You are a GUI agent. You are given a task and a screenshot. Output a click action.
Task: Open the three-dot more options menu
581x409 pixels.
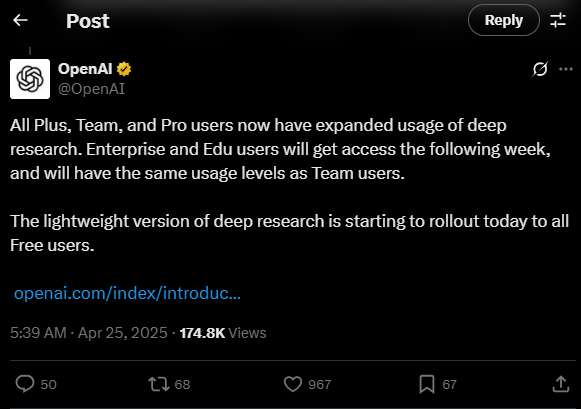pos(566,69)
